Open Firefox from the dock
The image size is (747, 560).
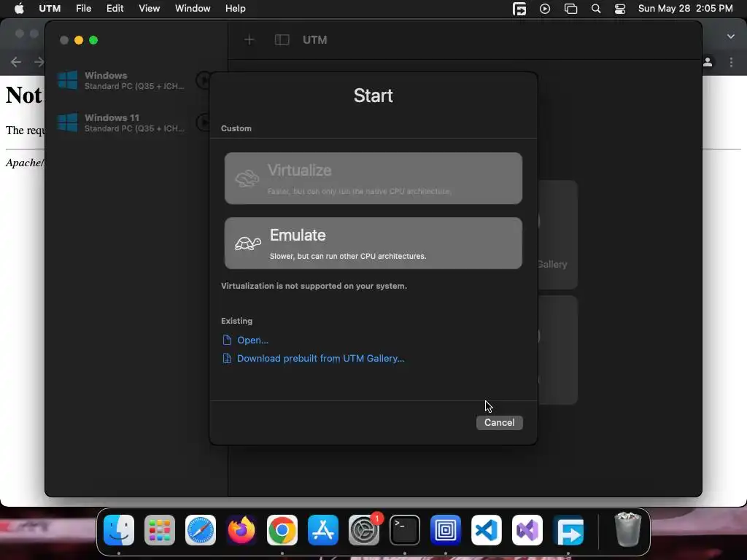click(241, 530)
